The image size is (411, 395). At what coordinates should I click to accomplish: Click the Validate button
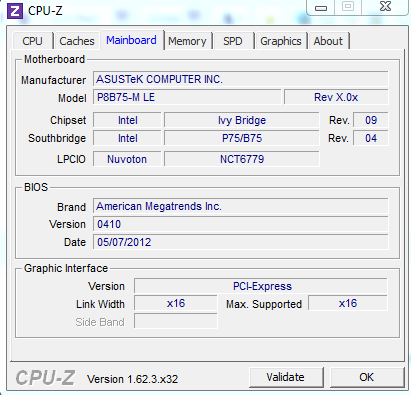pos(286,377)
